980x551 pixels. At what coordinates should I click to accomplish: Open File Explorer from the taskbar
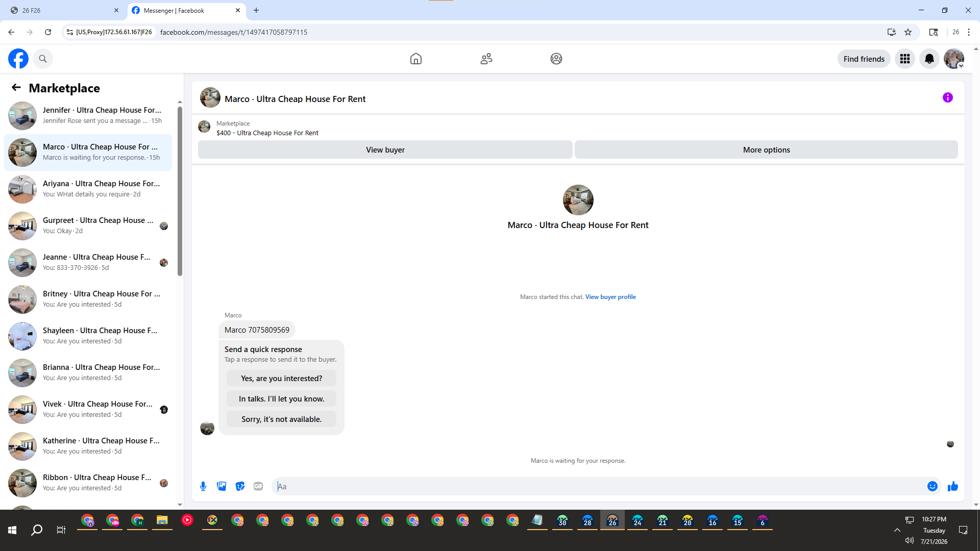162,520
